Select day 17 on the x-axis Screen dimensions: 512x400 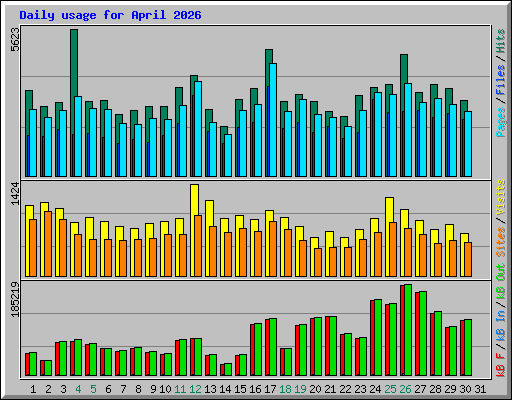(270, 389)
